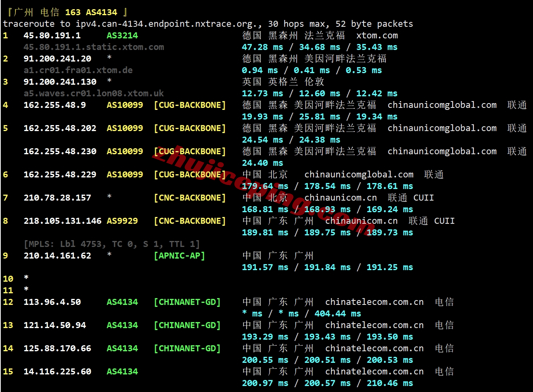Viewport: 533px width, 392px height.
Task: Select IP address 162.255.48.230
Action: pos(60,151)
